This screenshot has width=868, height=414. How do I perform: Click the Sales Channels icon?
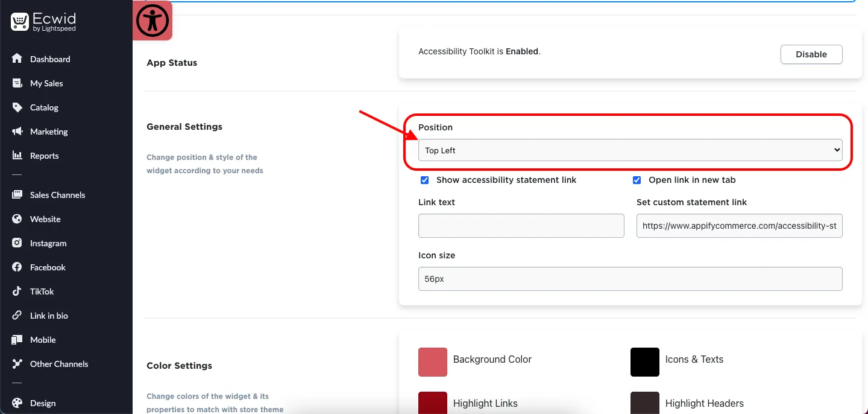click(17, 194)
